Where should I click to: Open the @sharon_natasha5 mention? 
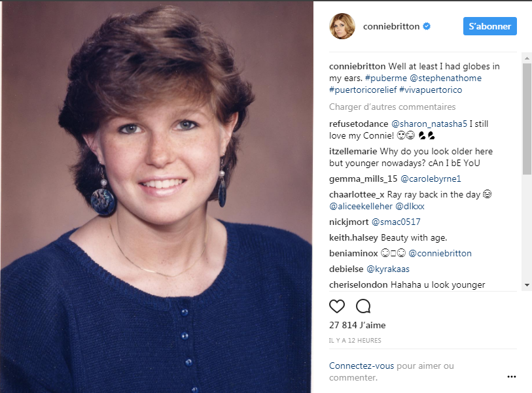tap(429, 124)
